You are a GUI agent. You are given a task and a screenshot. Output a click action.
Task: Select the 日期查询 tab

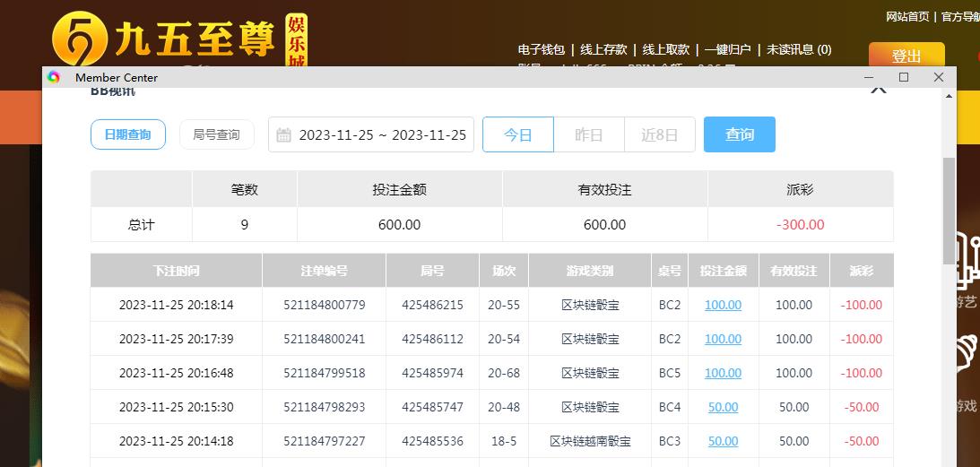128,134
